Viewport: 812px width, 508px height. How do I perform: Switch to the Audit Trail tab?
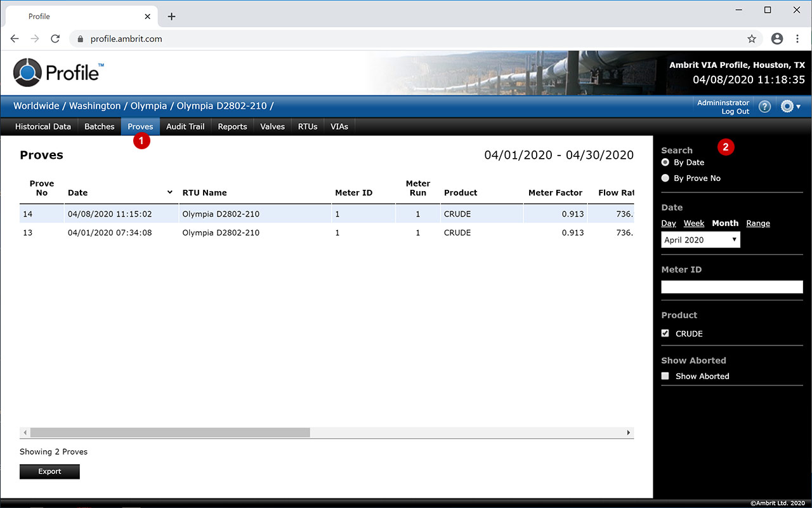click(x=185, y=126)
